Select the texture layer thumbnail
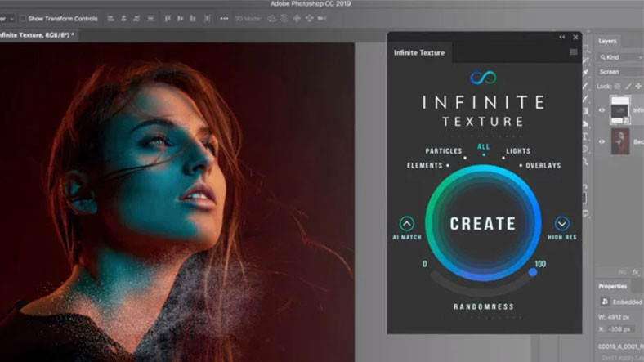The height and width of the screenshot is (362, 644). click(x=619, y=110)
